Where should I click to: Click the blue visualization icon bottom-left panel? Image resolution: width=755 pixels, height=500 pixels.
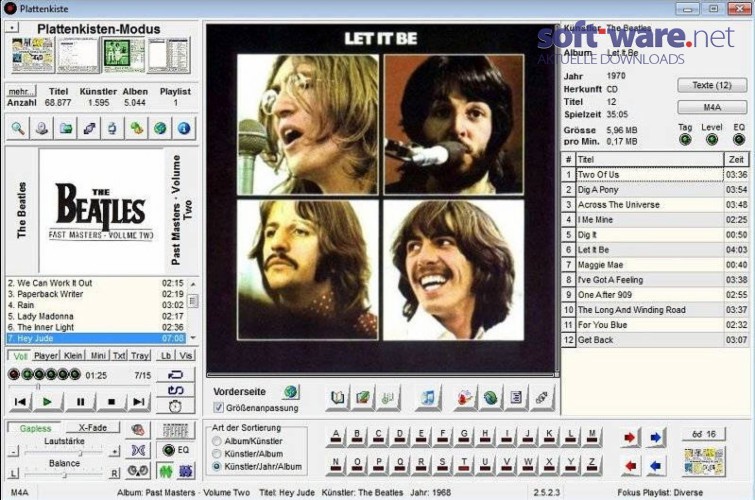186,471
